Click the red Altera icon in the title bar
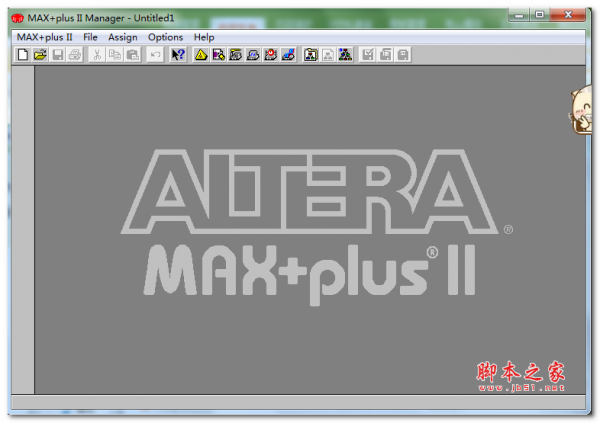Screen dimensions: 600x423 18,18
